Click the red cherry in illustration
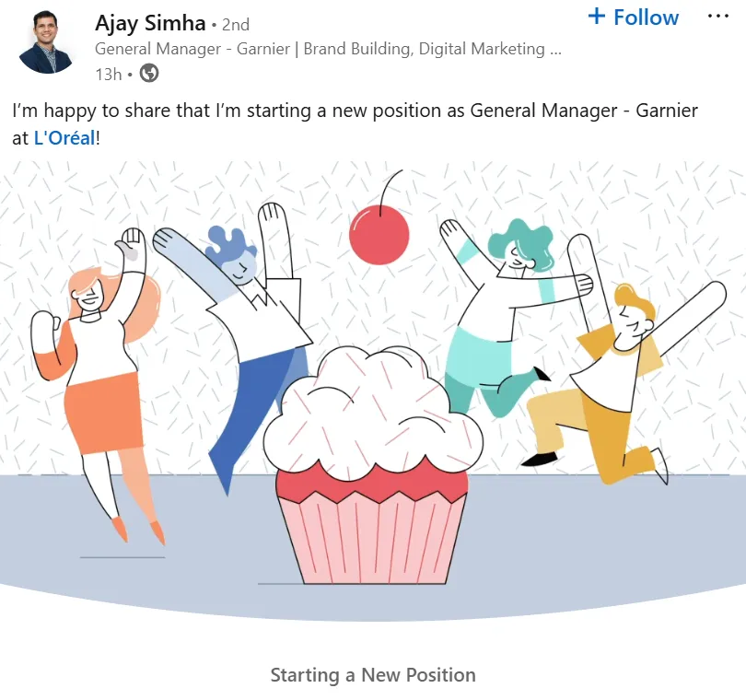The image size is (746, 700). (379, 234)
